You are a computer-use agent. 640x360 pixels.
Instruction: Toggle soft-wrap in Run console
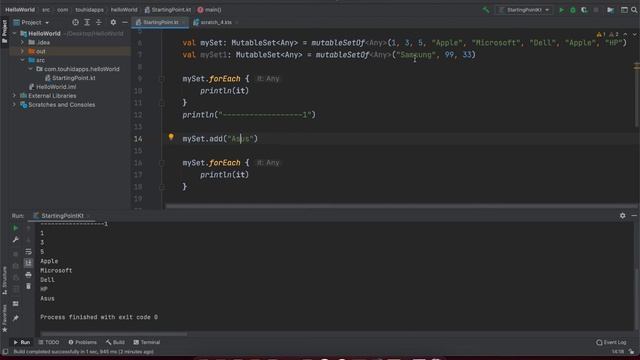tap(28, 251)
